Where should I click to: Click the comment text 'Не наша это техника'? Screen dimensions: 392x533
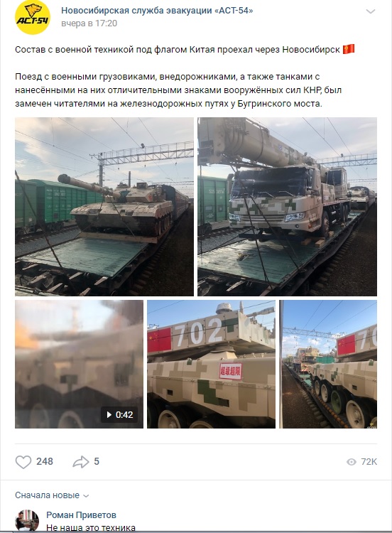(91, 527)
